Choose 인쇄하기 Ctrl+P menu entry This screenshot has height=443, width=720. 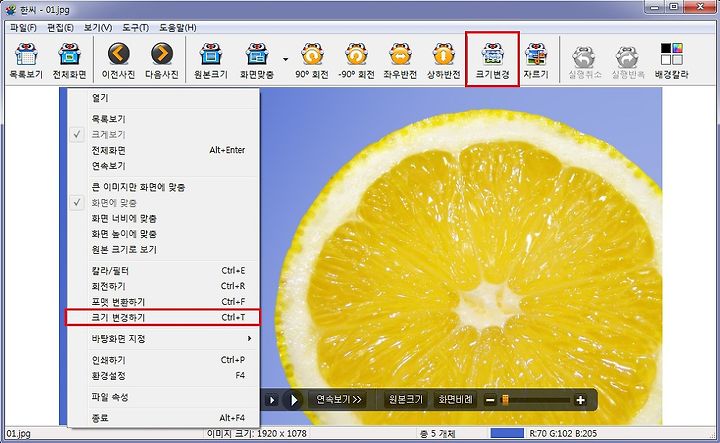coord(163,360)
